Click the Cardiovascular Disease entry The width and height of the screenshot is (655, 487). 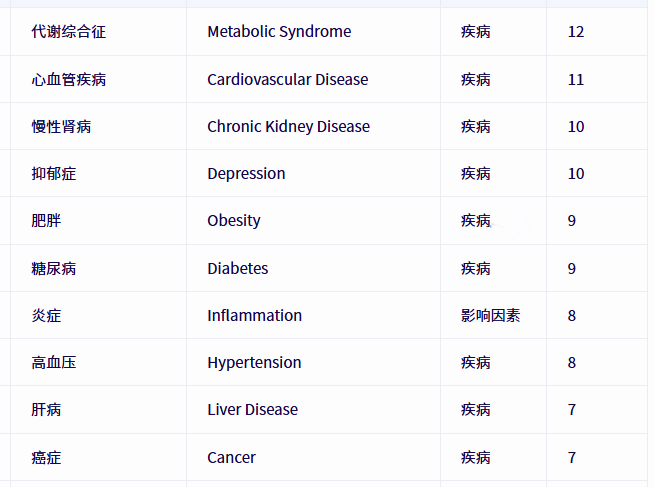pos(288,79)
